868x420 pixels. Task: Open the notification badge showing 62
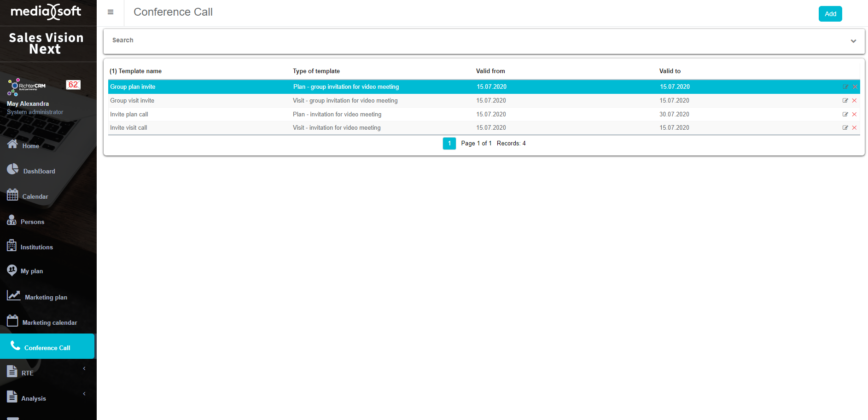73,85
